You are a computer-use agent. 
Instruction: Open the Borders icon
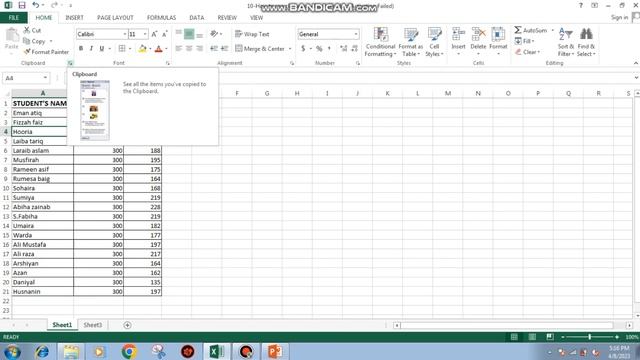pos(122,49)
